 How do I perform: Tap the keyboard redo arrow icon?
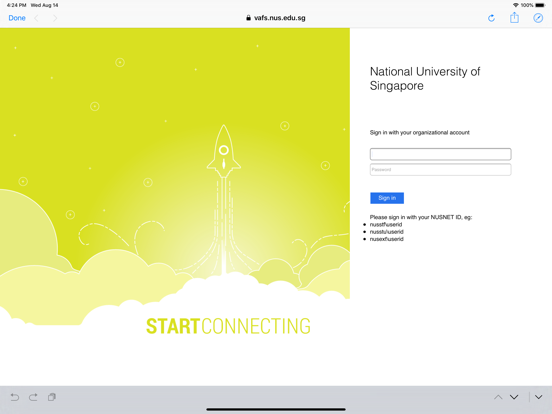(33, 397)
